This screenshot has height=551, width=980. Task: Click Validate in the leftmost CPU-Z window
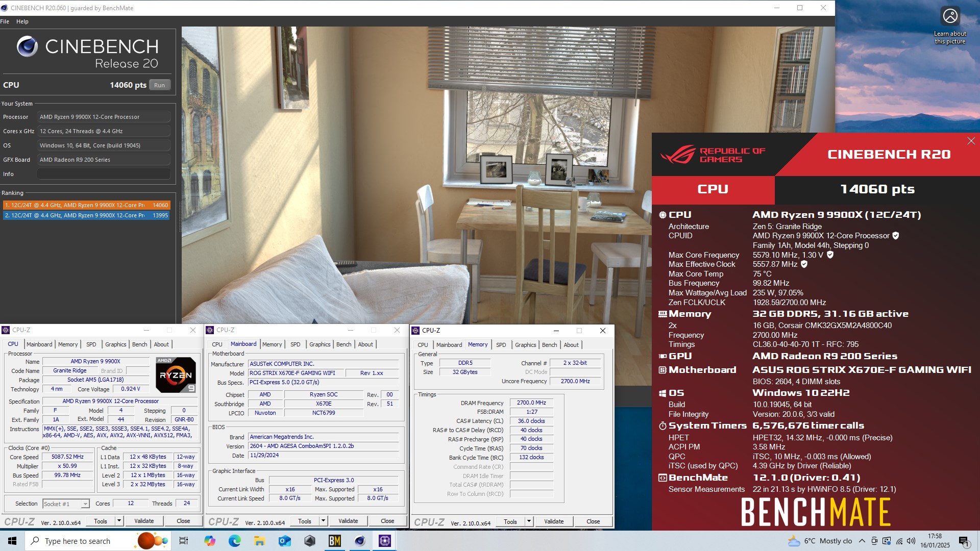tap(144, 521)
